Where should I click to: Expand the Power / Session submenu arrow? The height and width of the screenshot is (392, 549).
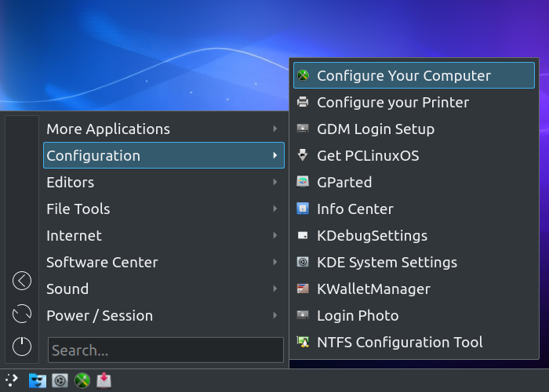point(275,315)
